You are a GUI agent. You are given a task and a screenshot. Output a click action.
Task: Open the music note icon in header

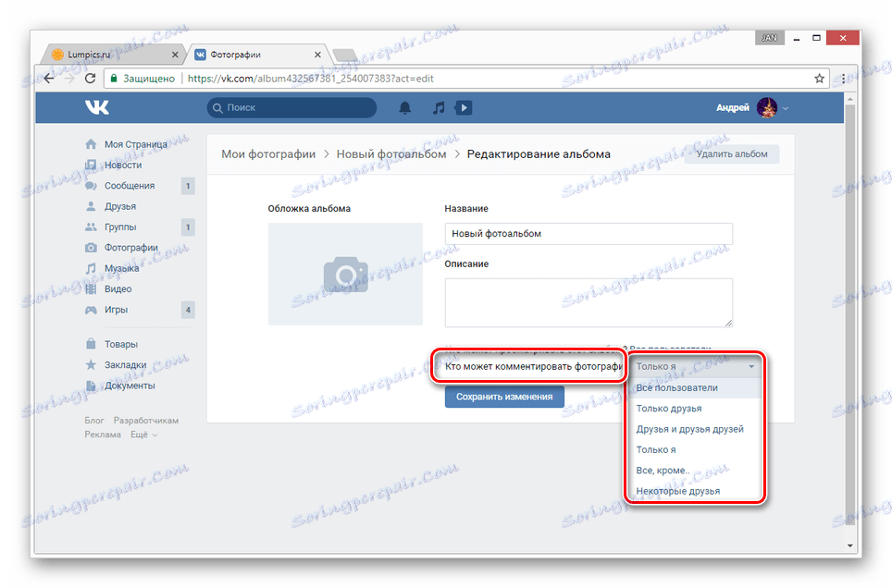[x=438, y=107]
